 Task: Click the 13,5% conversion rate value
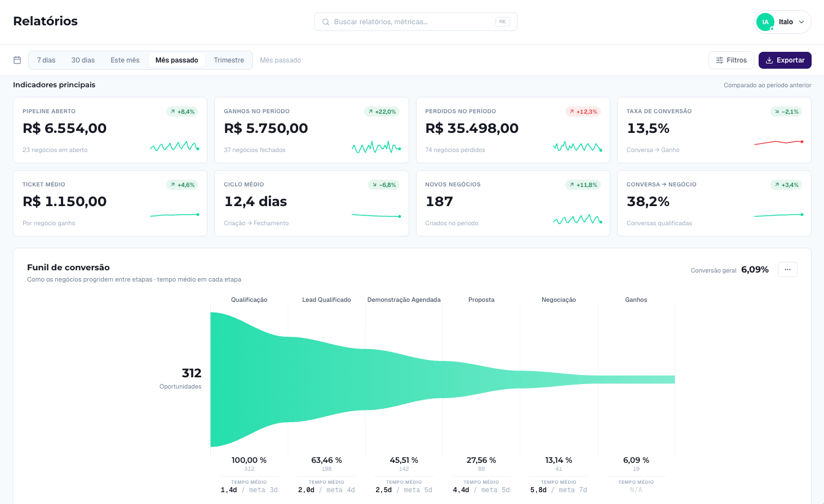(x=648, y=128)
